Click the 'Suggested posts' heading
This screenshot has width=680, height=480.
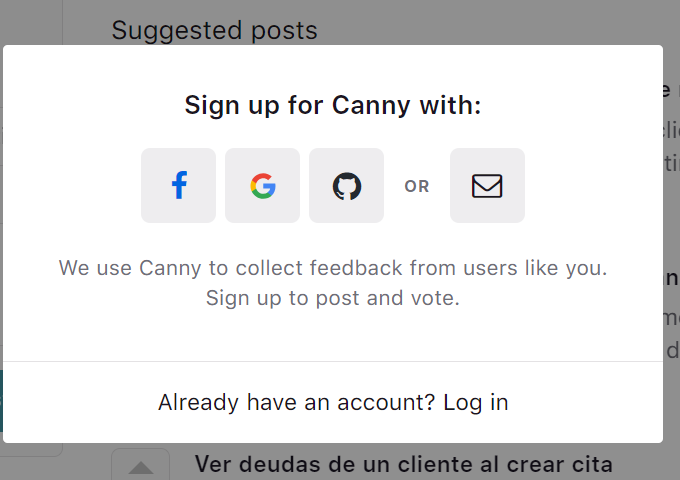pyautogui.click(x=214, y=30)
